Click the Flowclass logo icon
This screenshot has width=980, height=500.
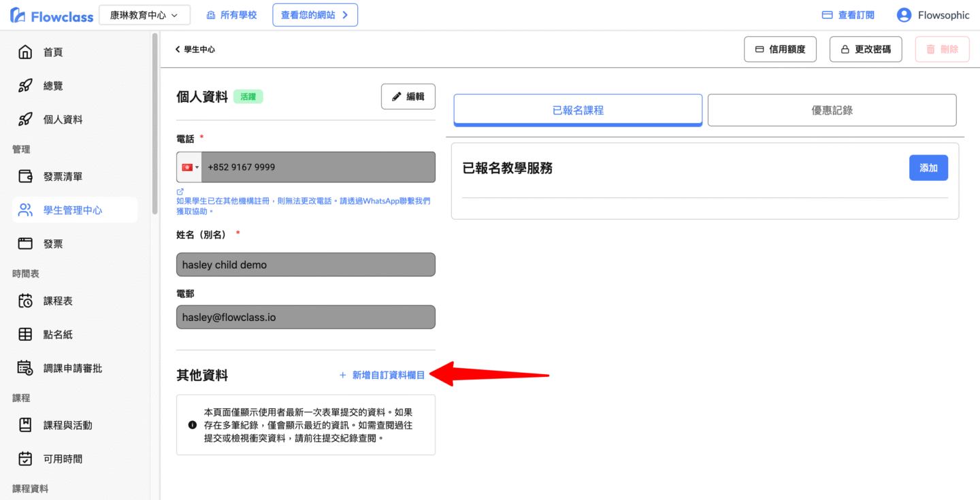18,16
